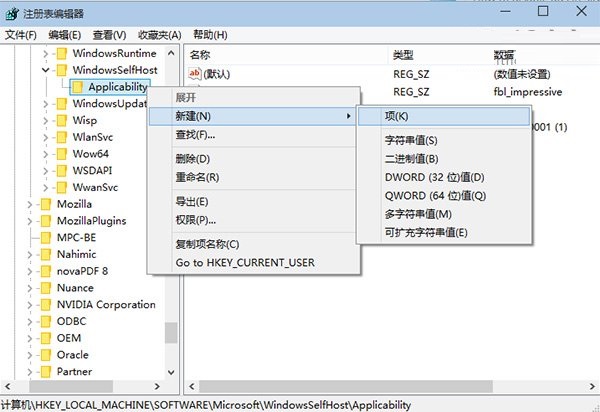Select 可扩充字符串值(E) in the submenu
Viewport: 600px width, 412px height.
click(x=444, y=233)
